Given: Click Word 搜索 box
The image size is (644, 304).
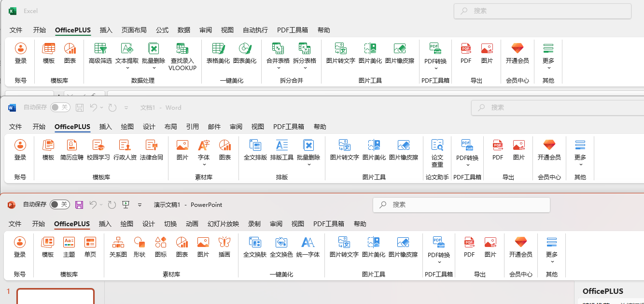Looking at the screenshot, I should (x=558, y=108).
